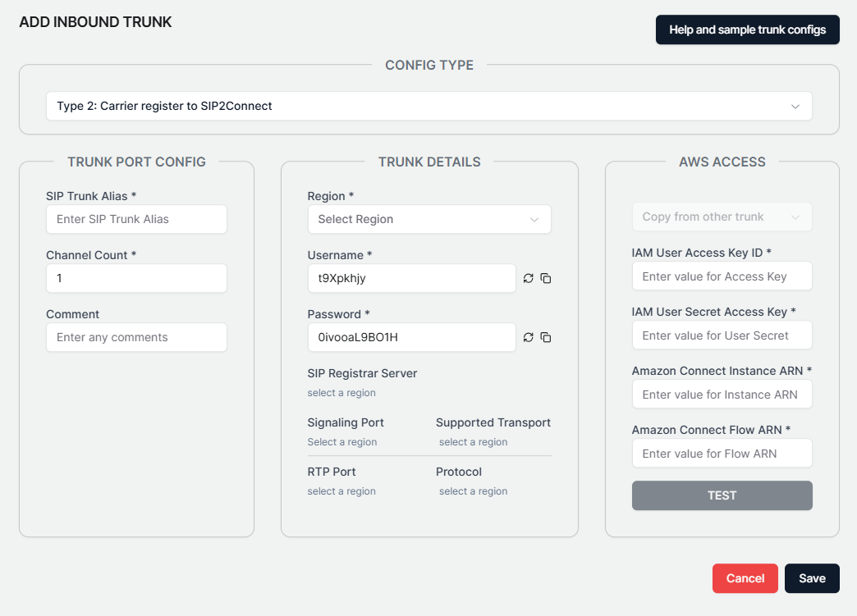Screen dimensions: 857x616
Task: Open Help and sample trunk configs
Action: [747, 30]
